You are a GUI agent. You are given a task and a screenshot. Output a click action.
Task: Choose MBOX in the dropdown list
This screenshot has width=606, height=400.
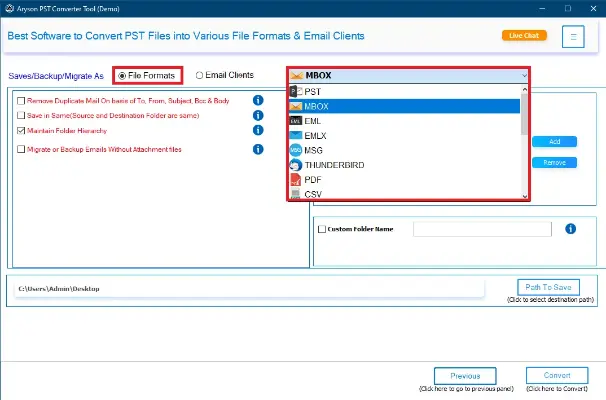click(x=404, y=106)
